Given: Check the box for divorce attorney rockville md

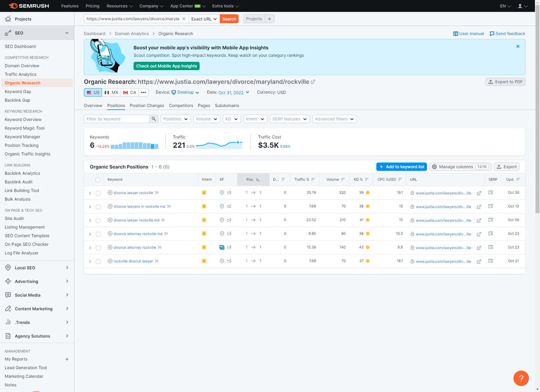Looking at the screenshot, I should (x=98, y=234).
